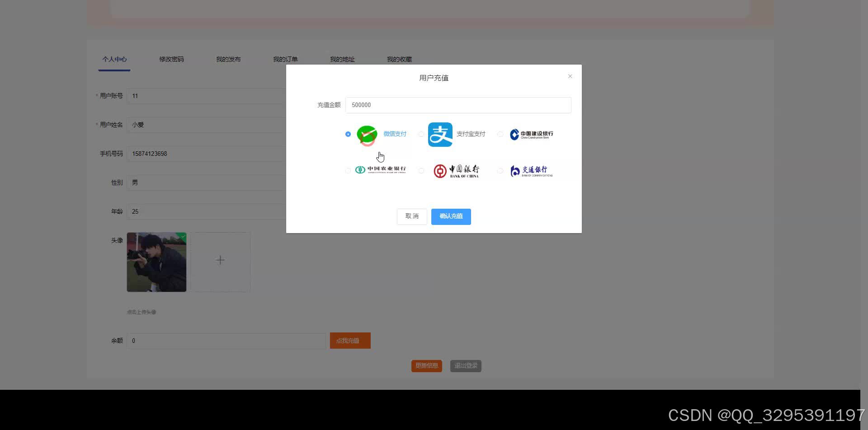
Task: Click the 性别 field showing 男
Action: click(x=206, y=182)
